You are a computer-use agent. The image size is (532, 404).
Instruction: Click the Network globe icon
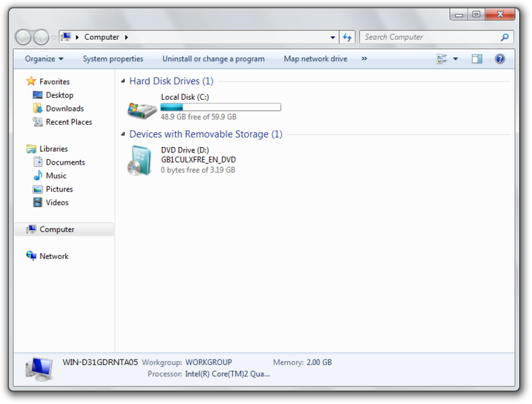(x=31, y=256)
